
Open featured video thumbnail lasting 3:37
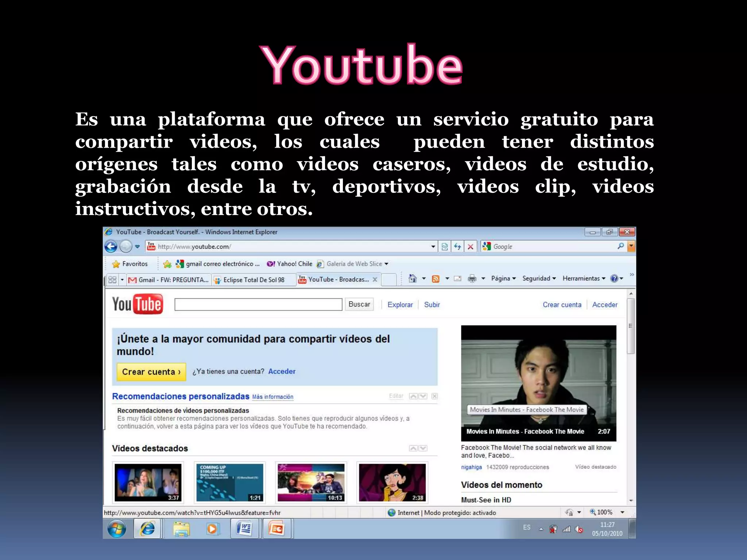tap(148, 482)
